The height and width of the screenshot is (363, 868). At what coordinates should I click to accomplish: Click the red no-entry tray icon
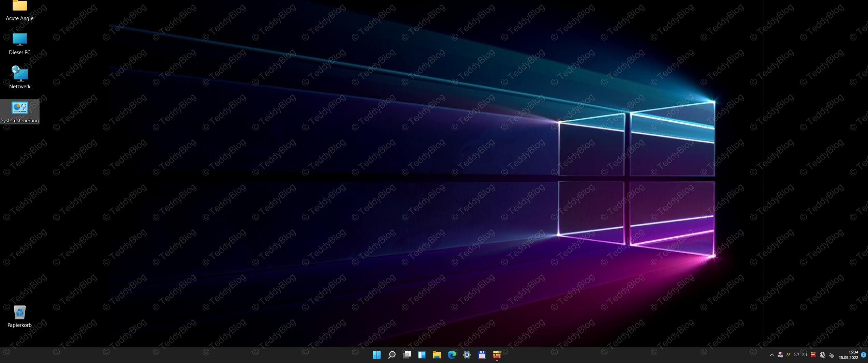click(x=813, y=355)
